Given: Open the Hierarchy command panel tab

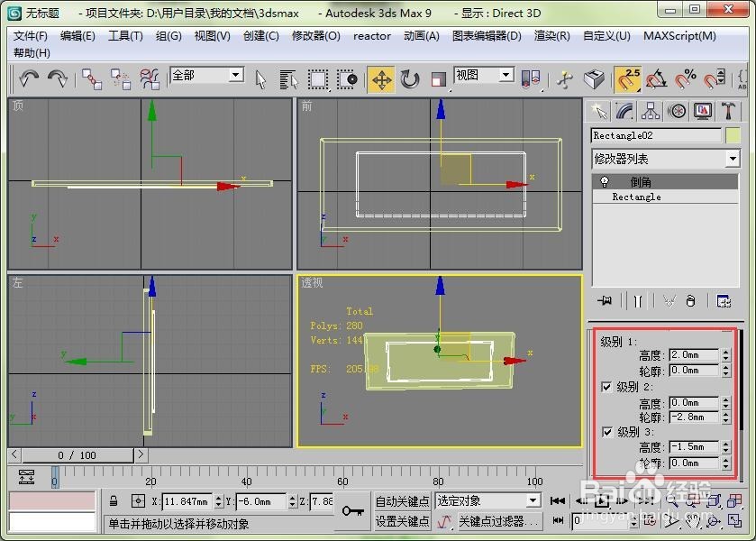Looking at the screenshot, I should [651, 112].
